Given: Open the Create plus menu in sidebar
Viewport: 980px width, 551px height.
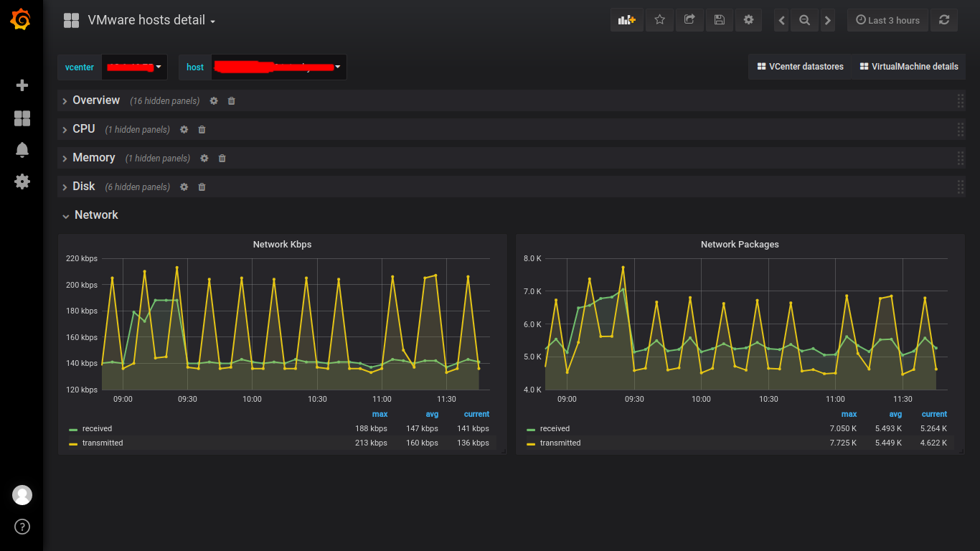Looking at the screenshot, I should (22, 85).
